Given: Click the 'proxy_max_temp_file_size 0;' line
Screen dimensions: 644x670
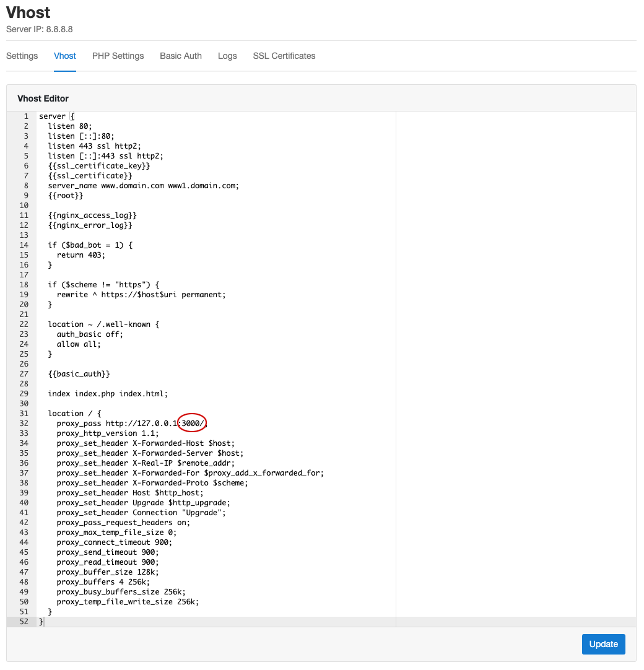Looking at the screenshot, I should pos(116,533).
